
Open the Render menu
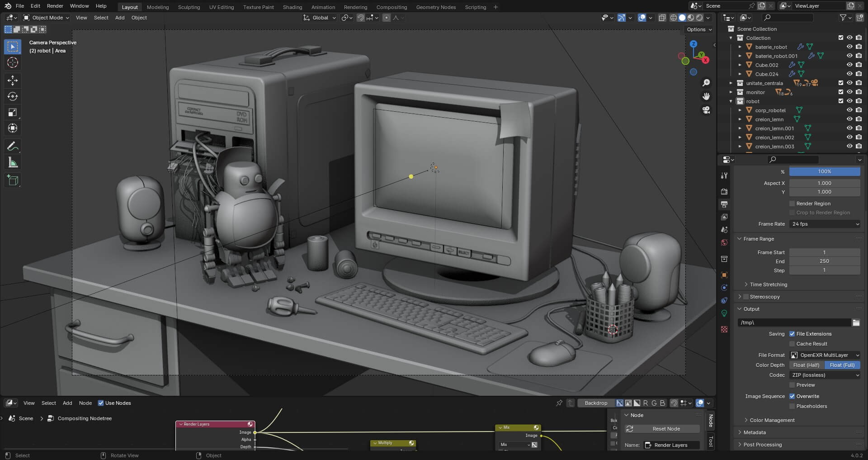[55, 6]
